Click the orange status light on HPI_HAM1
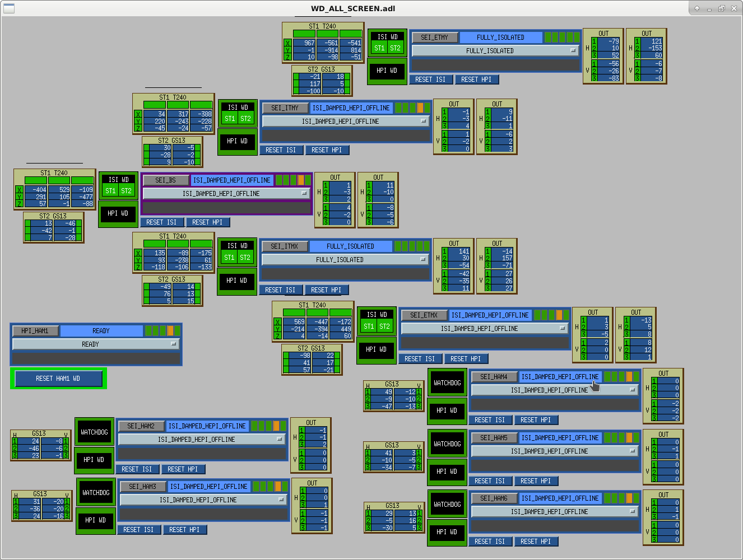Viewport: 743px width, 560px height. [170, 331]
